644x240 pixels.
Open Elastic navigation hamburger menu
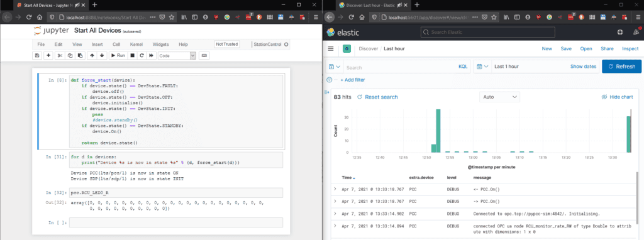[331, 48]
